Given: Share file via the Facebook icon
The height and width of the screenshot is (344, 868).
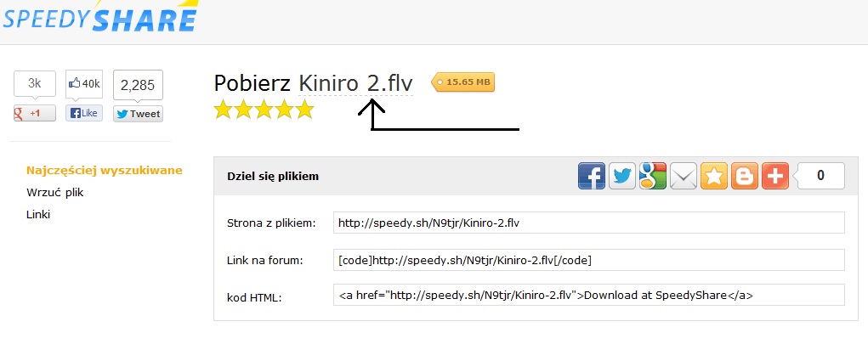Looking at the screenshot, I should click(592, 176).
